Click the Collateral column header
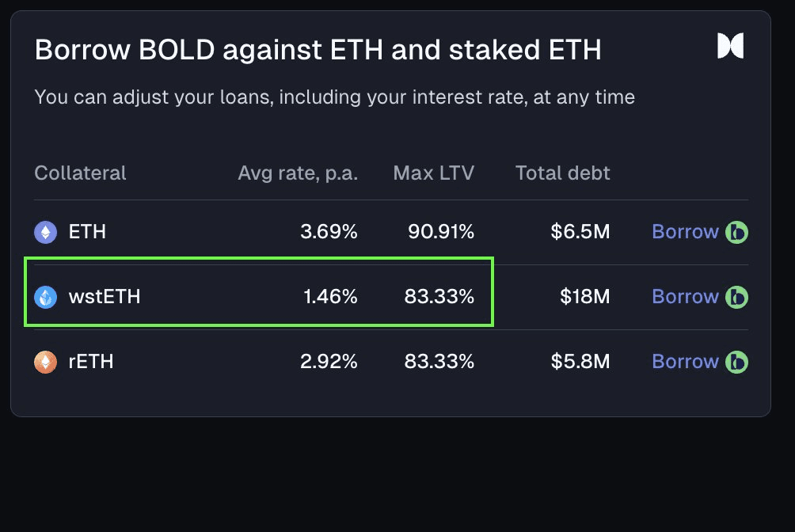The width and height of the screenshot is (795, 532). pos(80,173)
